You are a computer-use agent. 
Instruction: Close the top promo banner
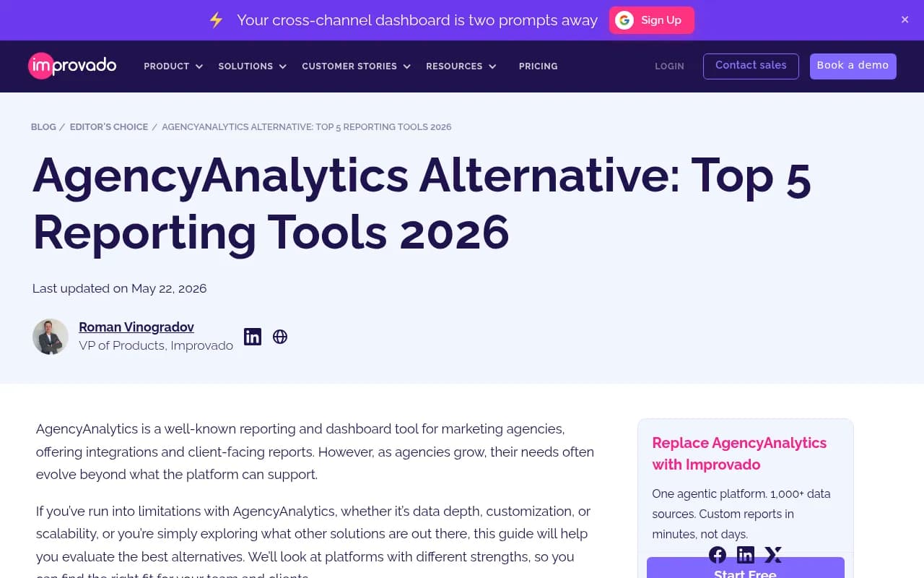905,20
